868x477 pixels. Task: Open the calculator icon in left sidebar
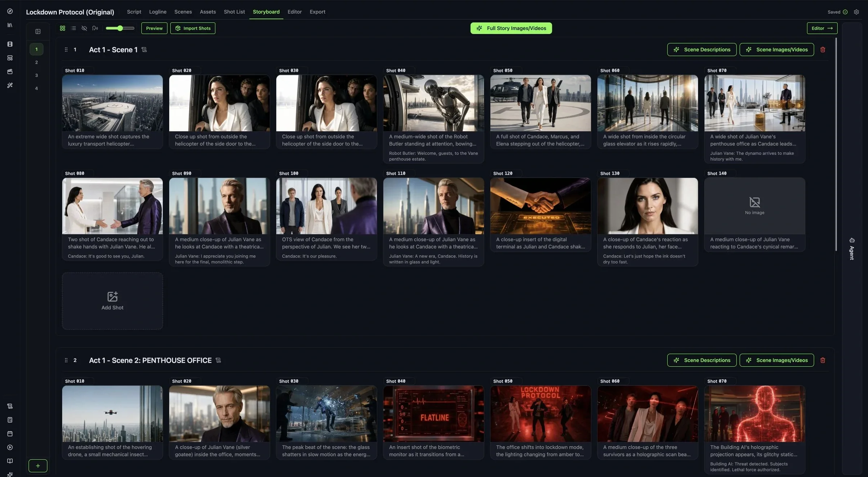point(10,420)
